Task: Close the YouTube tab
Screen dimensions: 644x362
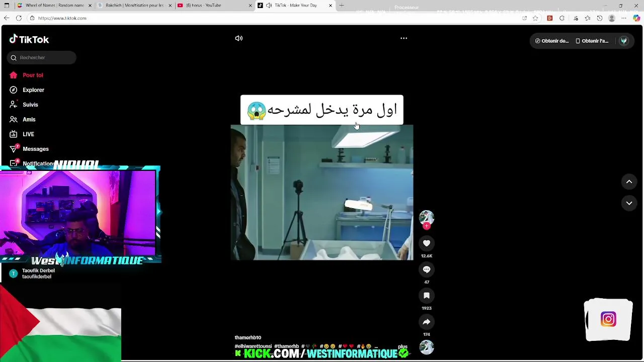Action: (x=250, y=6)
